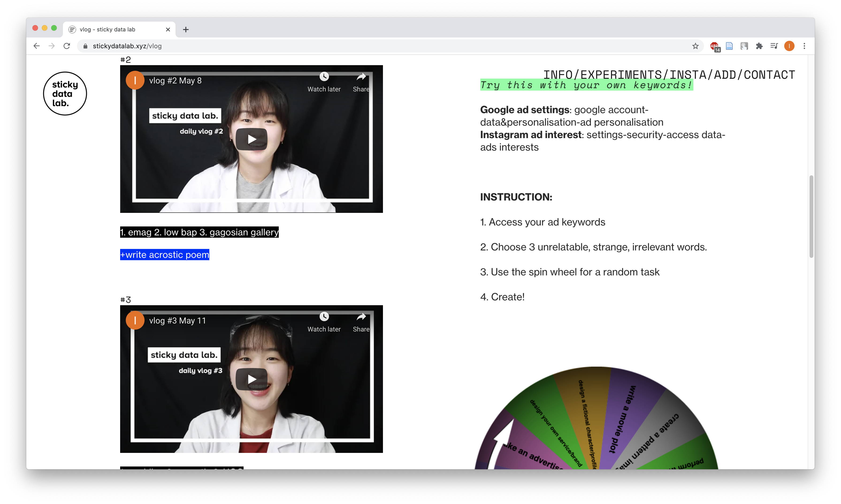Play the vlog #3 May 11 video
This screenshot has height=504, width=841.
251,379
